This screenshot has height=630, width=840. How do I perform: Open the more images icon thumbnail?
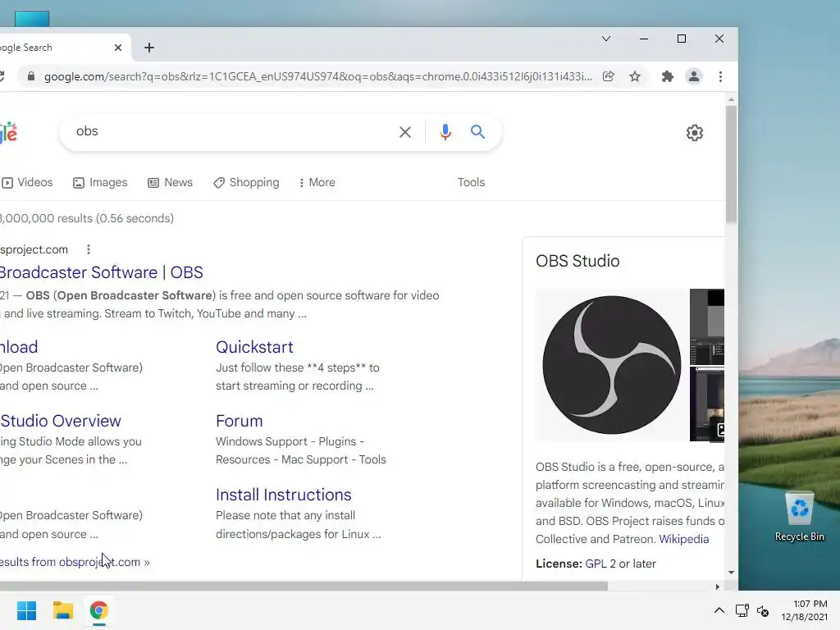pos(706,404)
